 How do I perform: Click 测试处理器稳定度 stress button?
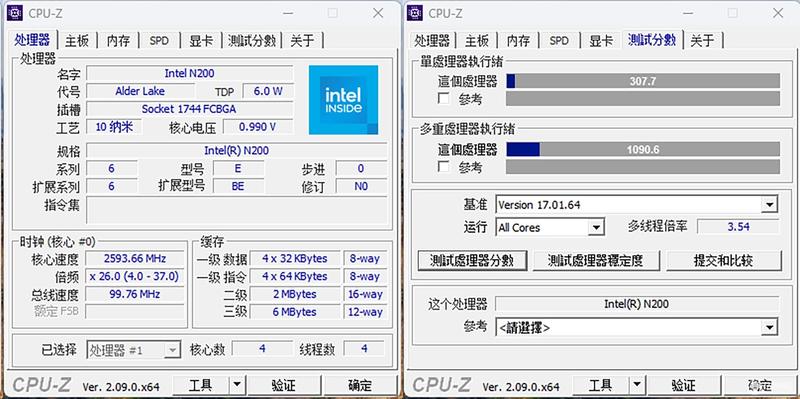[596, 261]
